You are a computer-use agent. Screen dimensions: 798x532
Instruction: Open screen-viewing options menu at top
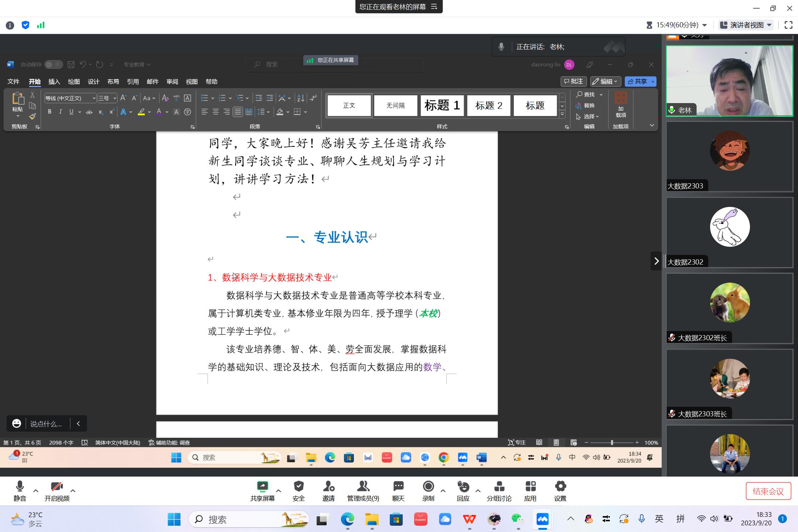click(434, 7)
